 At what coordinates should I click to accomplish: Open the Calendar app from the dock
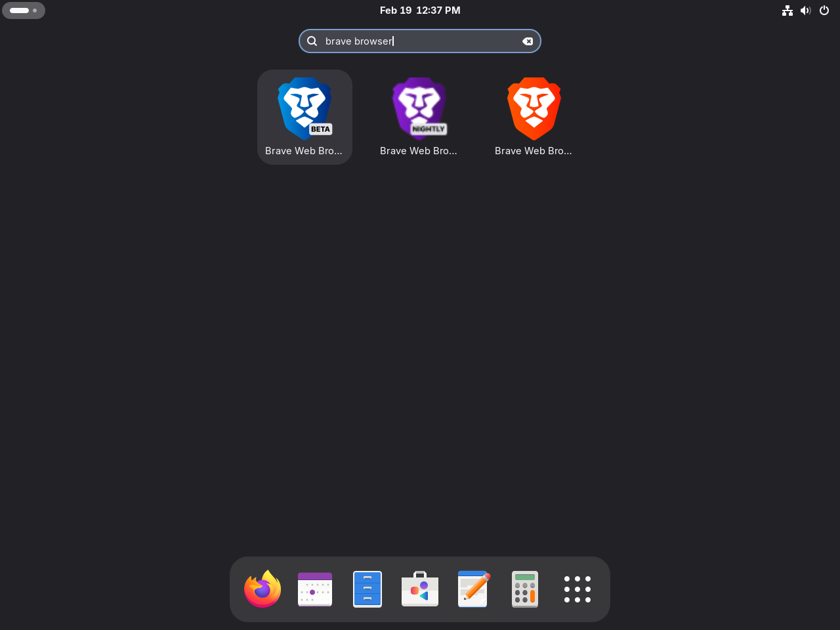pyautogui.click(x=314, y=589)
